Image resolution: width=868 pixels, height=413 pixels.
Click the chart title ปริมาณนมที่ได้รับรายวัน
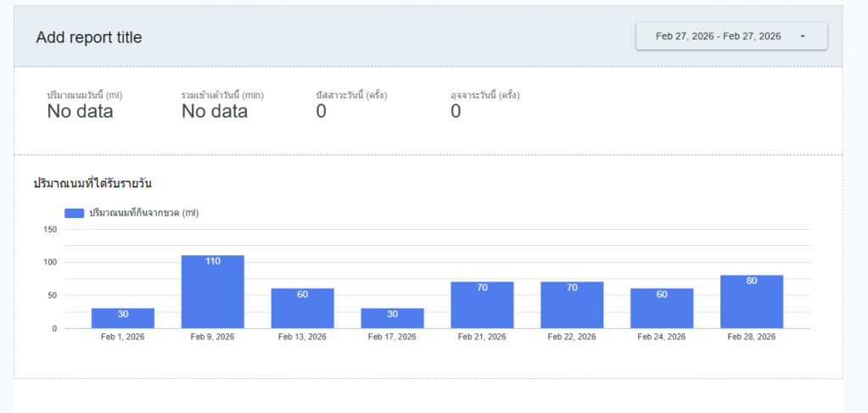click(x=92, y=183)
